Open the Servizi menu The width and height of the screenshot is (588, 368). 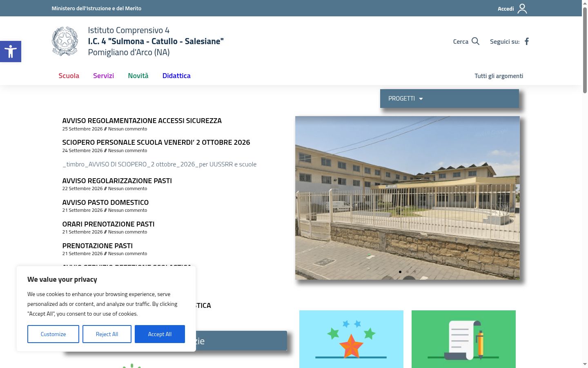(103, 76)
